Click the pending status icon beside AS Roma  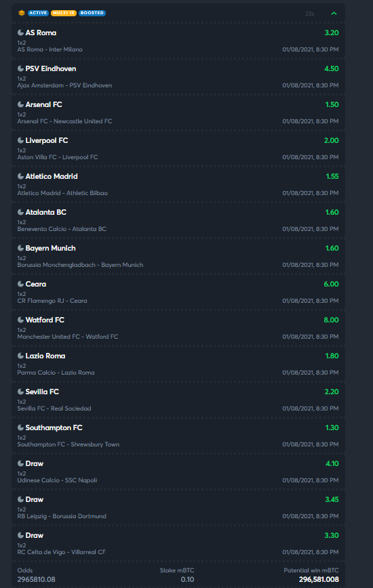click(x=20, y=33)
